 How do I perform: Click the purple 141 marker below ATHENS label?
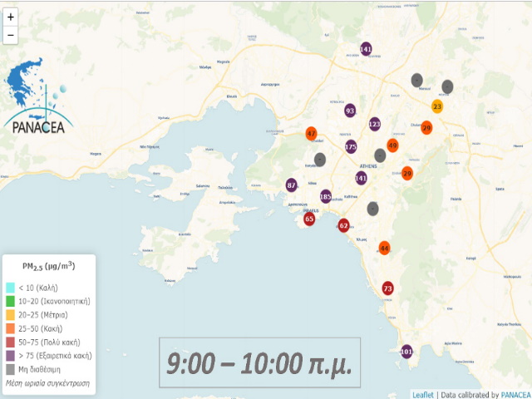tap(361, 178)
